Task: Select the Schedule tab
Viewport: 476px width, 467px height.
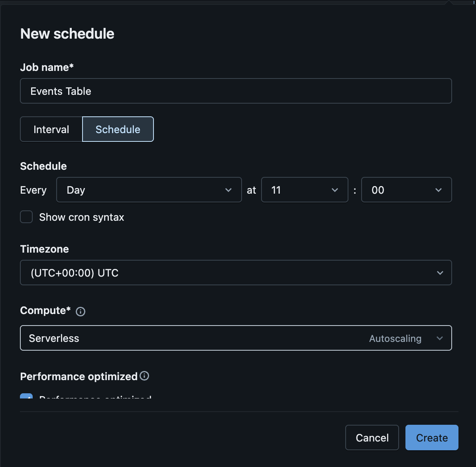Action: [x=118, y=129]
